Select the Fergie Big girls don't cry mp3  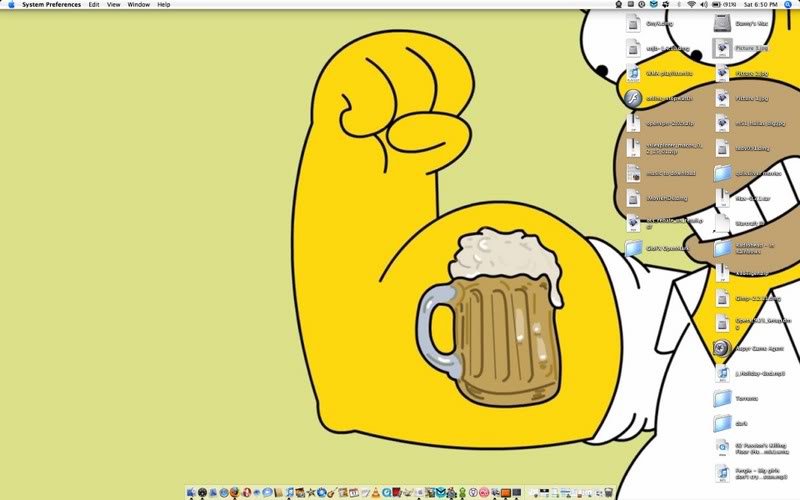pos(722,473)
